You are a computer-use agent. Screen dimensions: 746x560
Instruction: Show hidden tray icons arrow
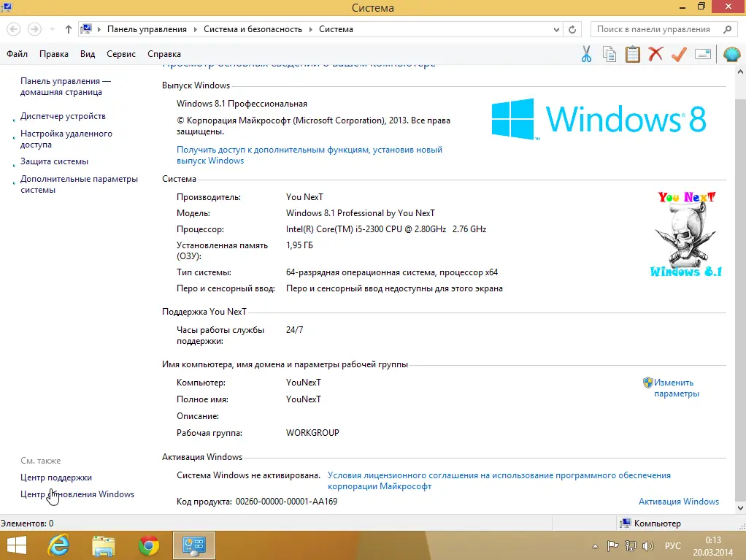coord(595,546)
